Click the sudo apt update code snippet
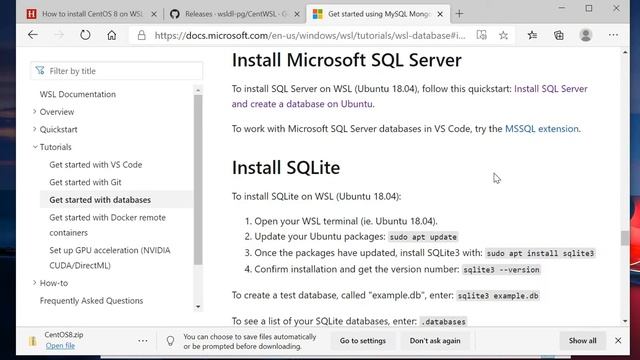This screenshot has width=640, height=360. coord(423,237)
